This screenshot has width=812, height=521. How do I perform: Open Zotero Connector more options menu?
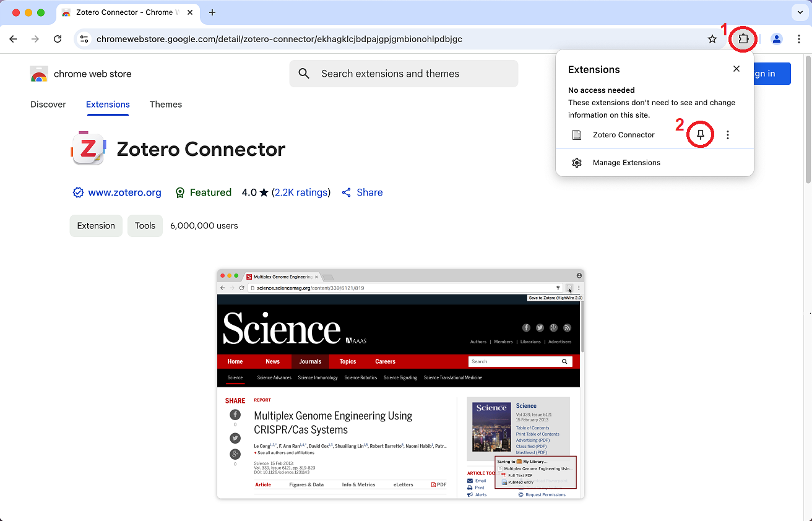pos(728,135)
